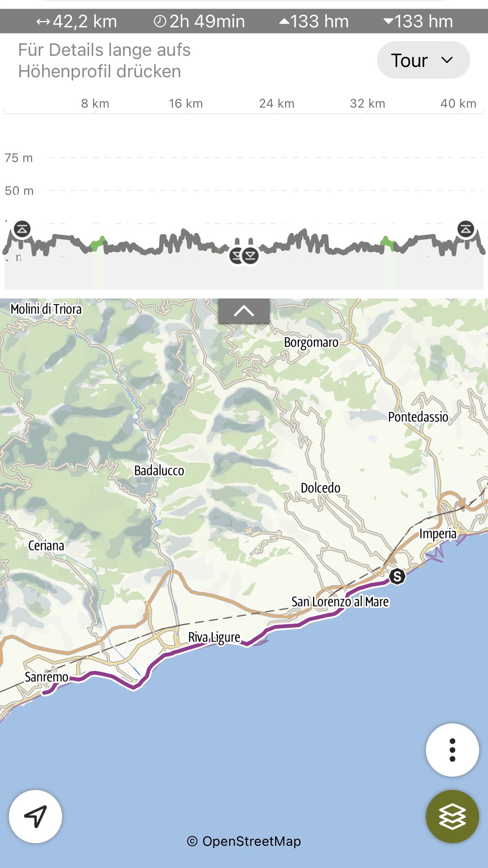Tap the locate-me navigation arrow button

click(x=35, y=816)
